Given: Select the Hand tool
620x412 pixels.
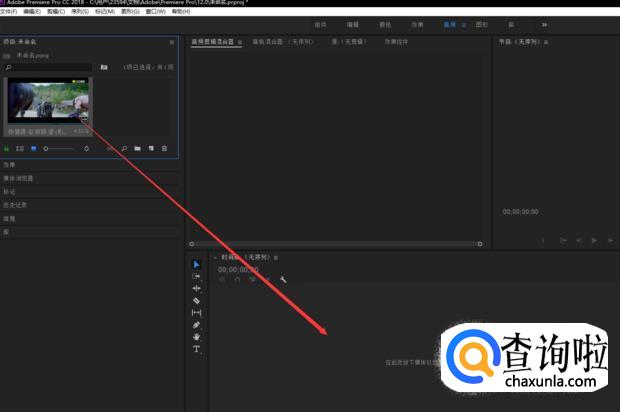Looking at the screenshot, I should [x=197, y=337].
